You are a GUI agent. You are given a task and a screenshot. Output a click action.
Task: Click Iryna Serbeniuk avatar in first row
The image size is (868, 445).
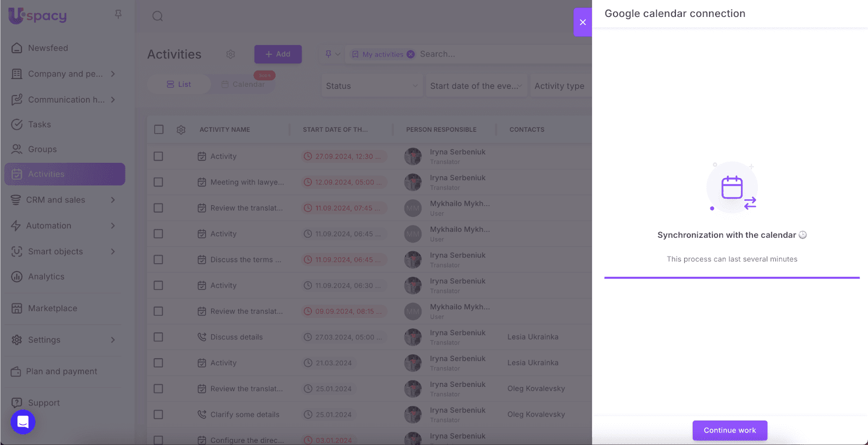pyautogui.click(x=413, y=156)
